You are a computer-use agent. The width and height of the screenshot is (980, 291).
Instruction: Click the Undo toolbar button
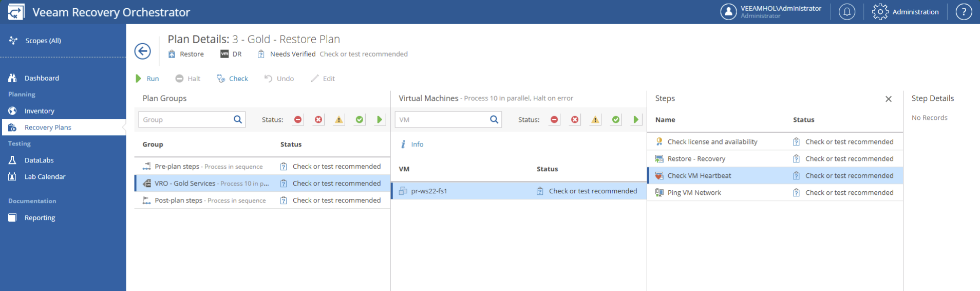pyautogui.click(x=279, y=79)
